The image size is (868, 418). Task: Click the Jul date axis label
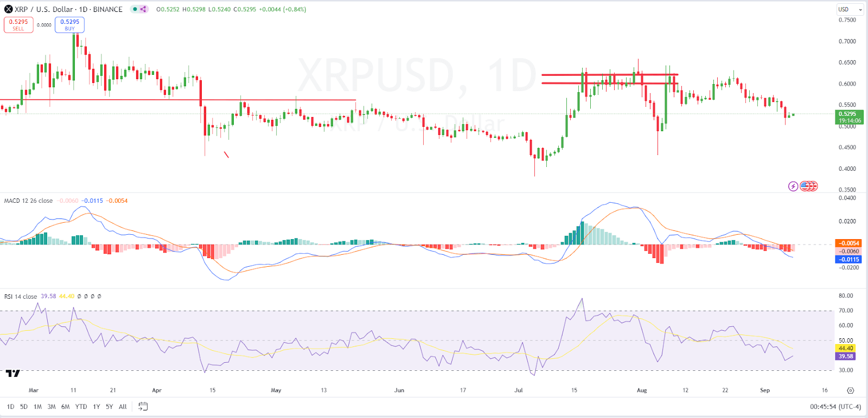coord(519,390)
